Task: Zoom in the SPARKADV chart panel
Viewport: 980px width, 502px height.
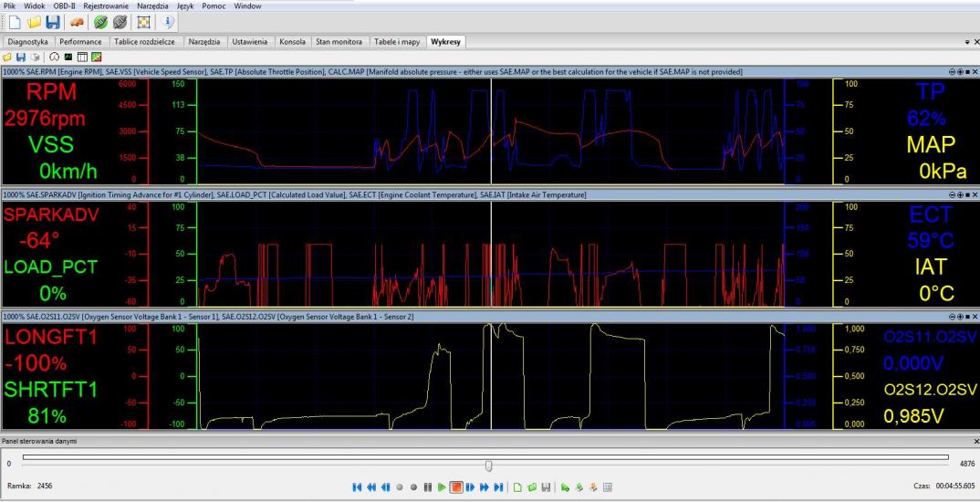Action: pos(960,194)
